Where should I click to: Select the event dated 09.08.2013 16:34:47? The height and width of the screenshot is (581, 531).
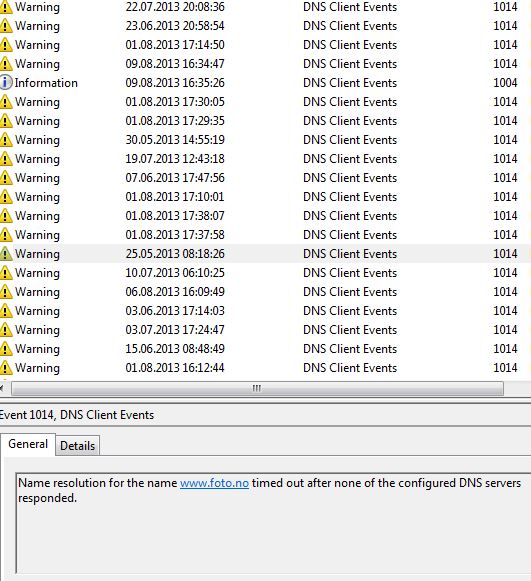click(265, 64)
